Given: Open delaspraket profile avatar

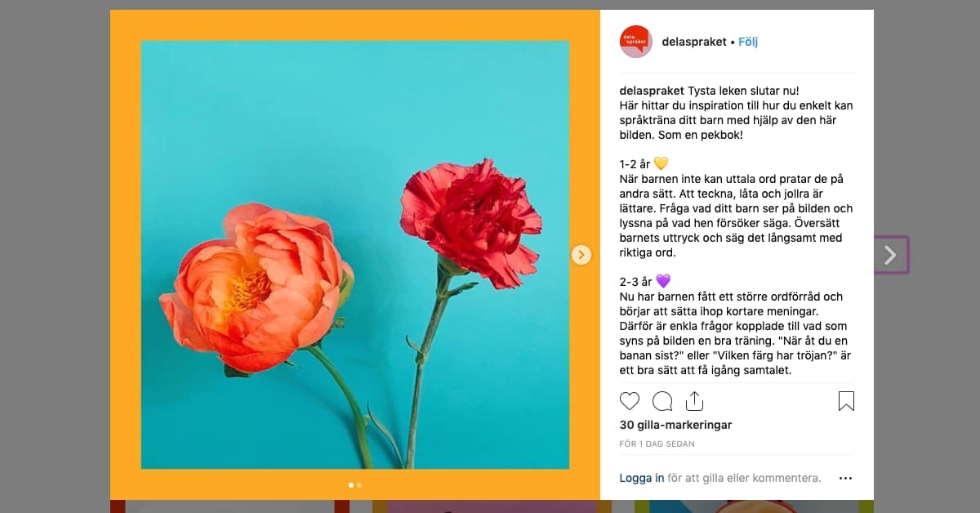Looking at the screenshot, I should point(636,42).
